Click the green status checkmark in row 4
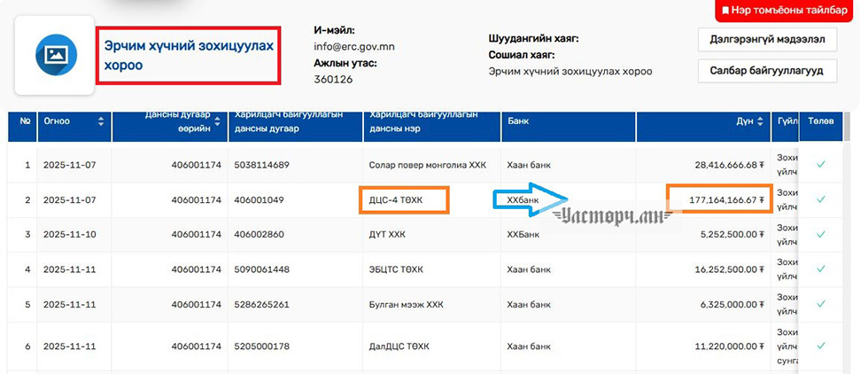This screenshot has height=374, width=868. tap(820, 269)
